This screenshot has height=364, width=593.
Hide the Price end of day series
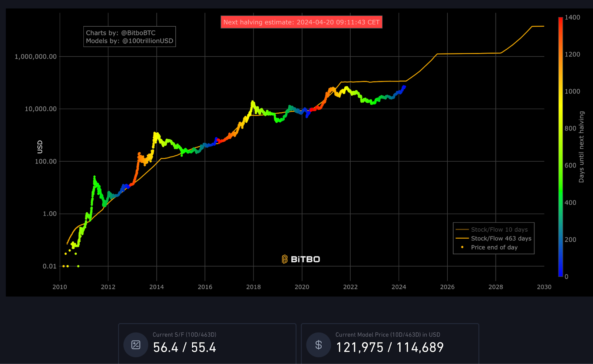[494, 247]
